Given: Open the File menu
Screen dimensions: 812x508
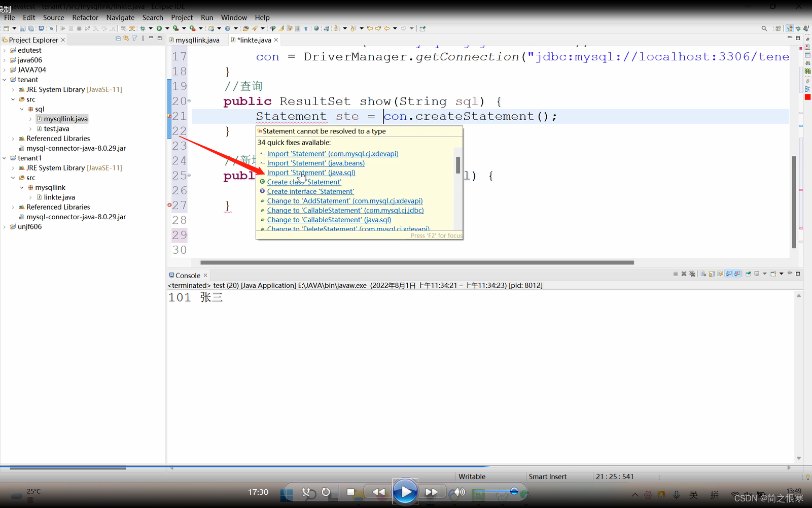Looking at the screenshot, I should pos(10,17).
